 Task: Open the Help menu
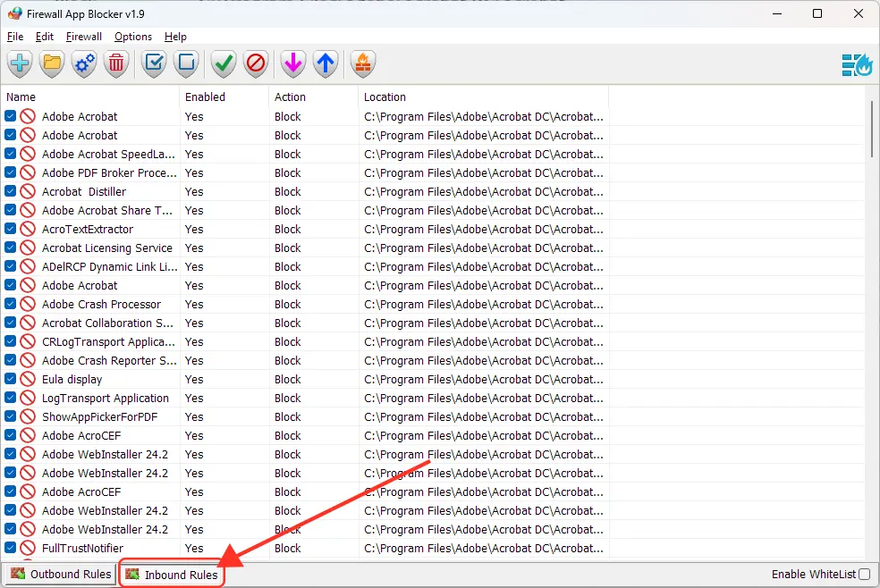(175, 37)
